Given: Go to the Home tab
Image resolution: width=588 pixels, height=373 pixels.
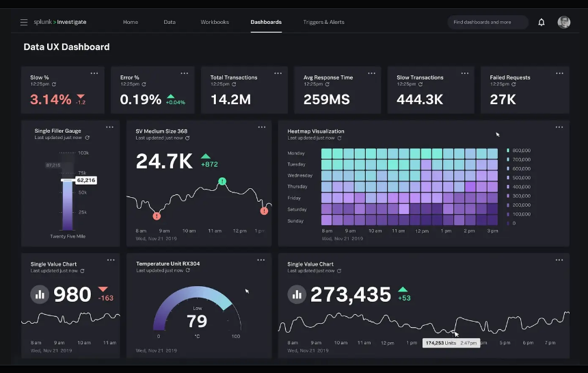Looking at the screenshot, I should click(131, 22).
